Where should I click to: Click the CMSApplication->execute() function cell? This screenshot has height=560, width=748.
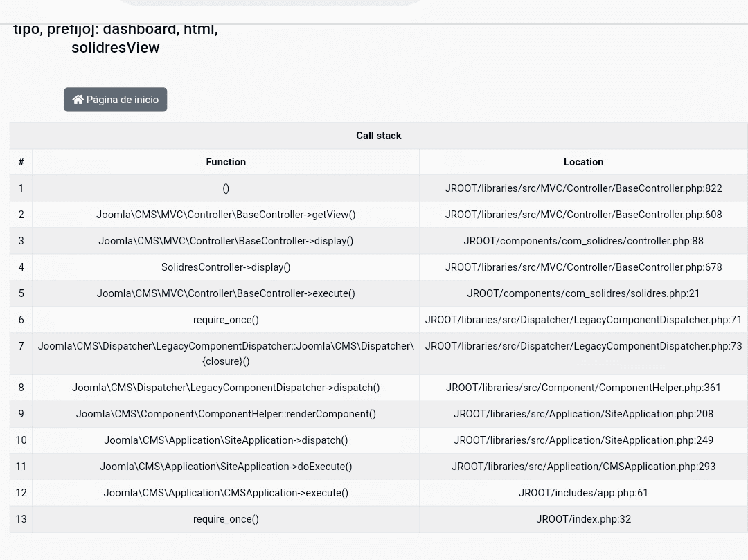[x=226, y=493]
